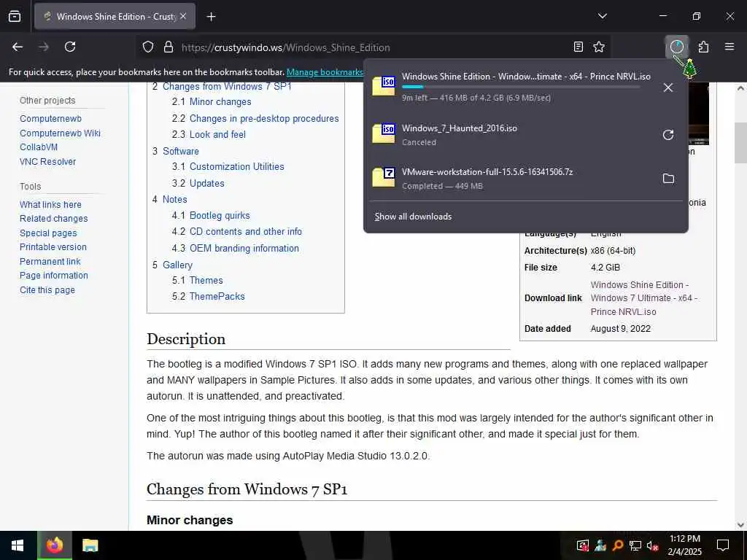Screen dimensions: 747x560
Task: Jump to 4.3 OEM branding information
Action: point(236,249)
